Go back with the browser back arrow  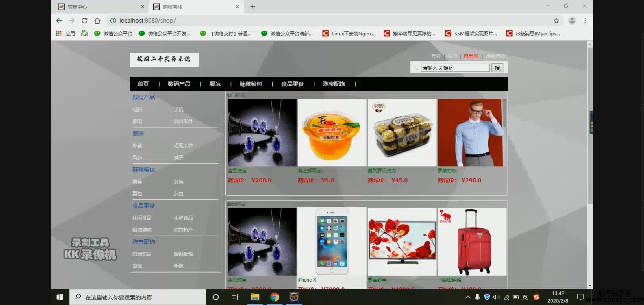59,21
